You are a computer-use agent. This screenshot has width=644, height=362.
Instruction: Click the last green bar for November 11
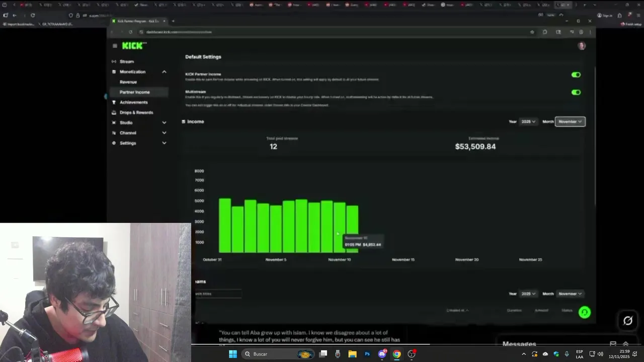point(352,229)
